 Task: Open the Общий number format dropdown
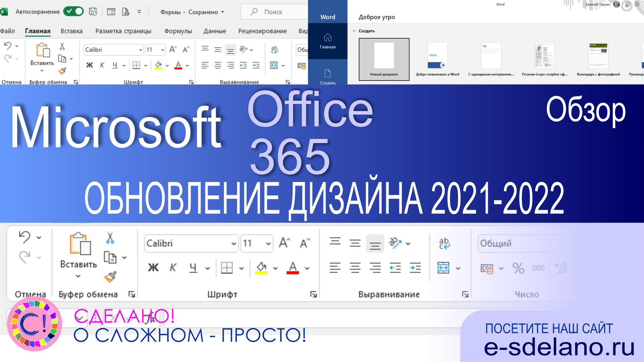(x=523, y=244)
